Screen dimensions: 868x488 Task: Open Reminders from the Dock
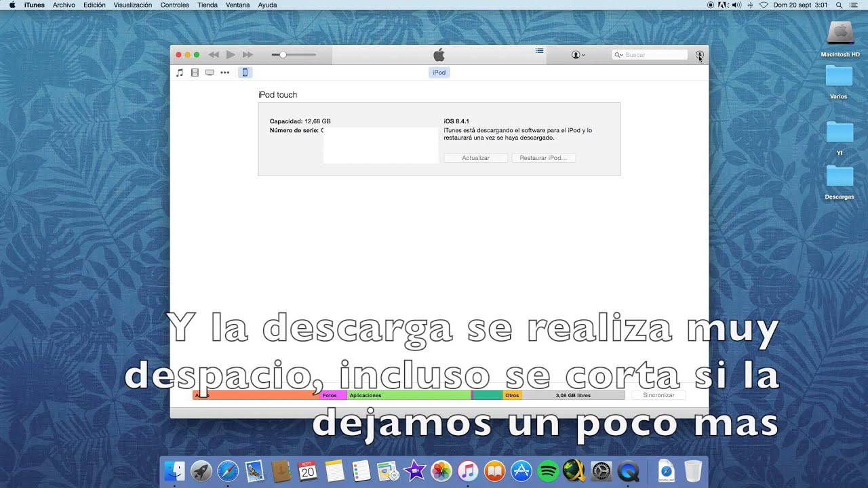[x=361, y=470]
